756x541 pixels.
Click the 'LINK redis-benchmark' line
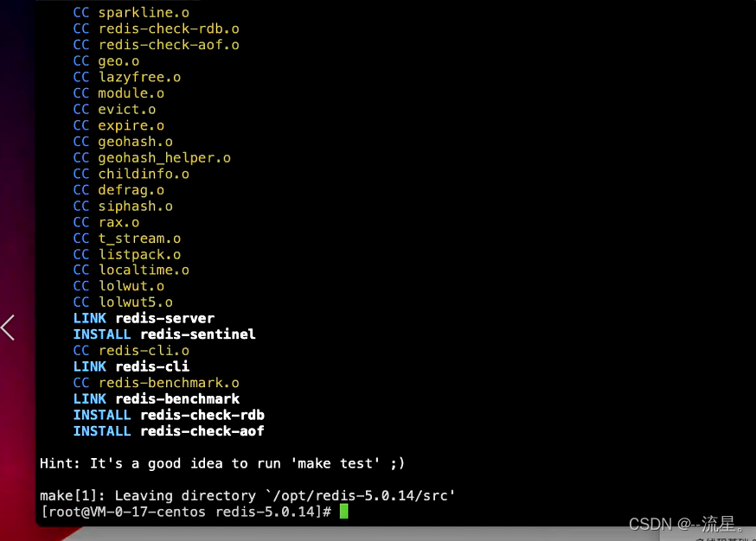coord(157,399)
